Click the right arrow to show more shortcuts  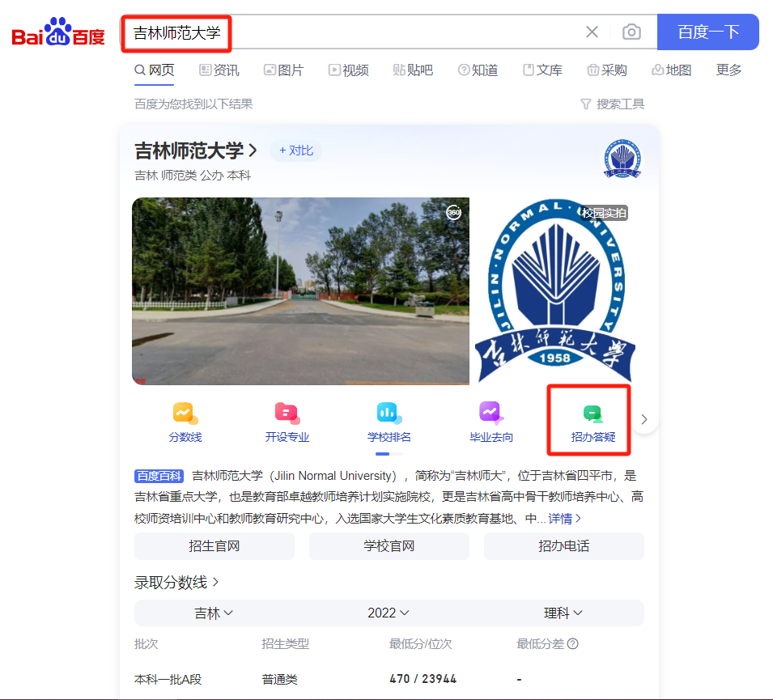(643, 419)
